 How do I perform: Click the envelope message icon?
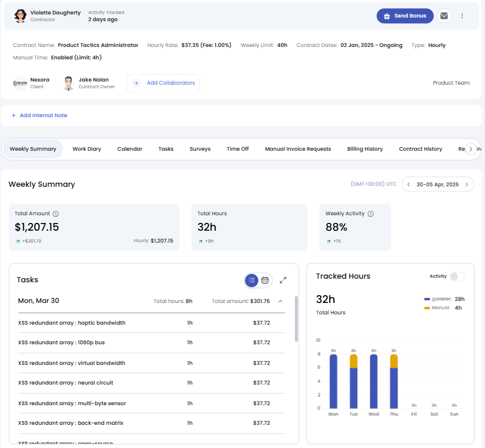click(x=444, y=16)
